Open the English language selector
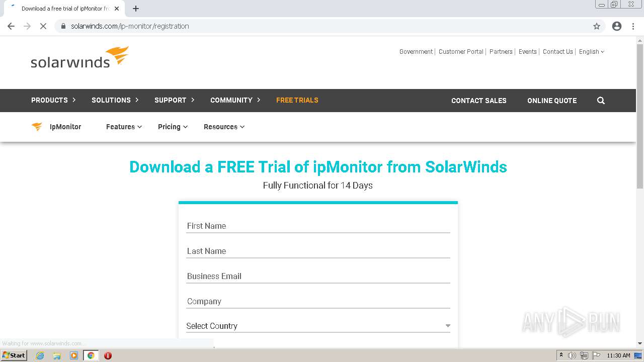This screenshot has width=644, height=362. click(592, 52)
